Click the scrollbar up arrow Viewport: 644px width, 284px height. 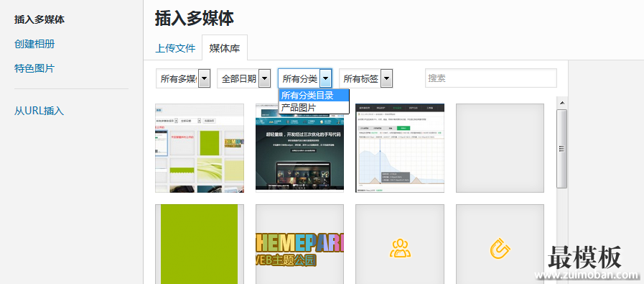point(562,103)
